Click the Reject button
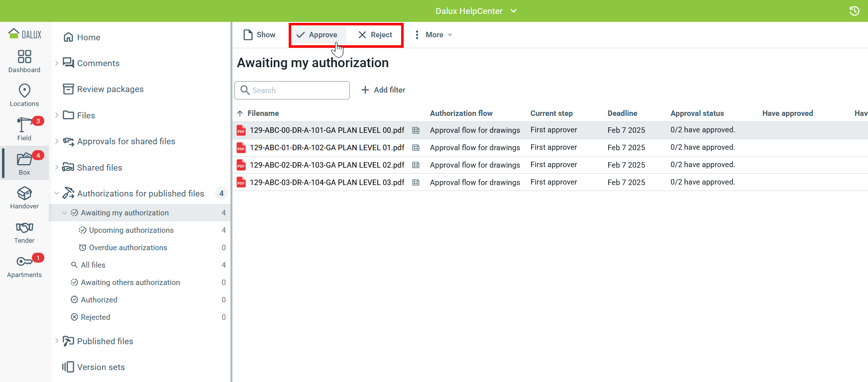 (375, 35)
